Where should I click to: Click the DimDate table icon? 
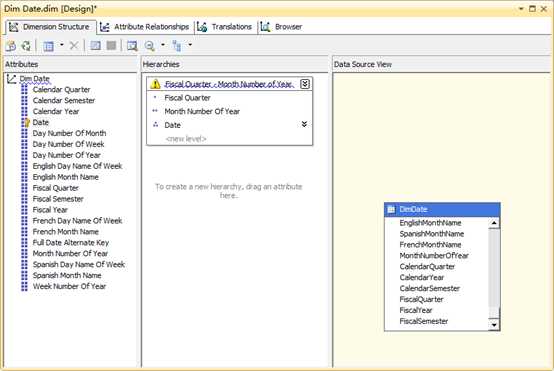pos(391,210)
